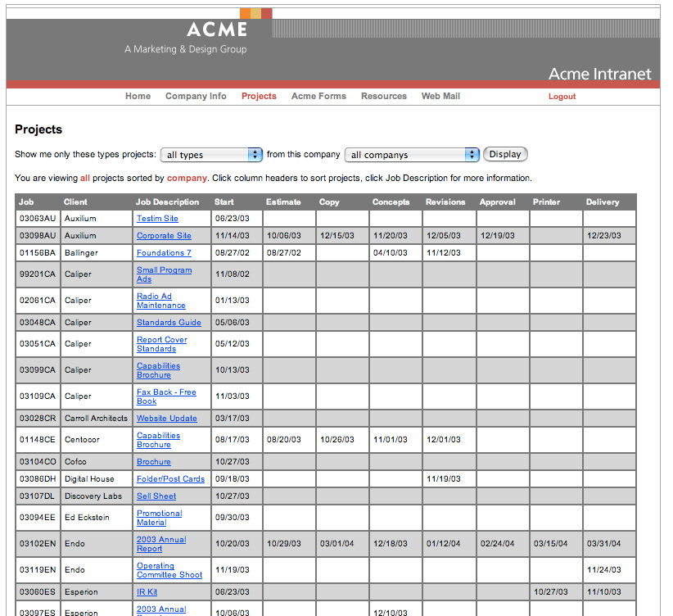This screenshot has height=616, width=673.
Task: Open the Corporate Site project link
Action: click(x=164, y=236)
